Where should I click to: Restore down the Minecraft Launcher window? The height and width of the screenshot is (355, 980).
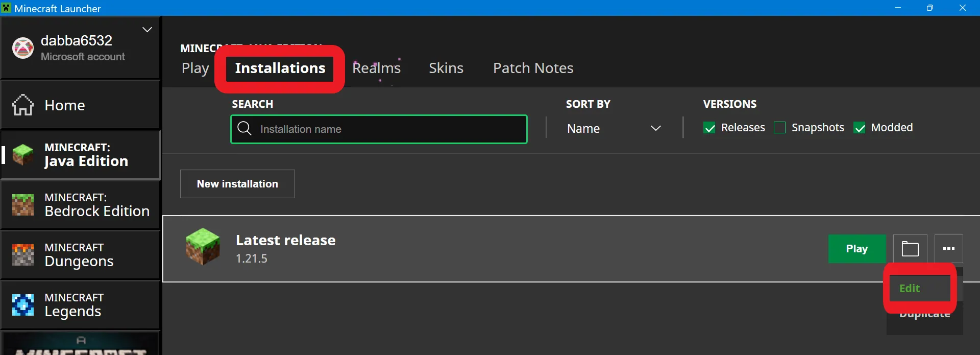click(930, 8)
